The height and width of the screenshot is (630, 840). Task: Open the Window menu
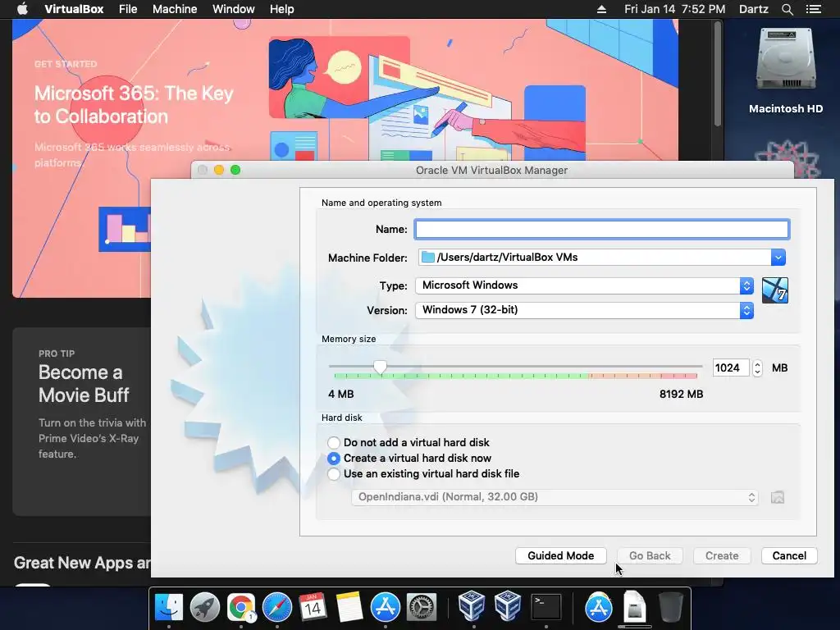pos(234,9)
